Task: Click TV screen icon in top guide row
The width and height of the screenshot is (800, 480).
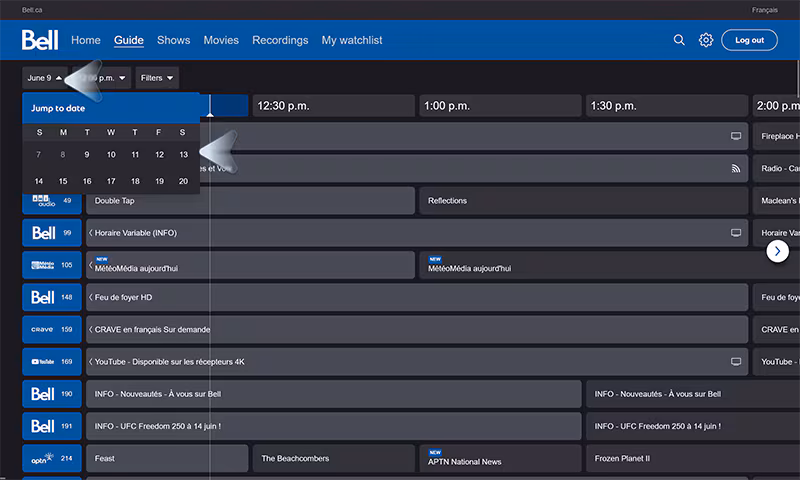Action: click(x=736, y=136)
